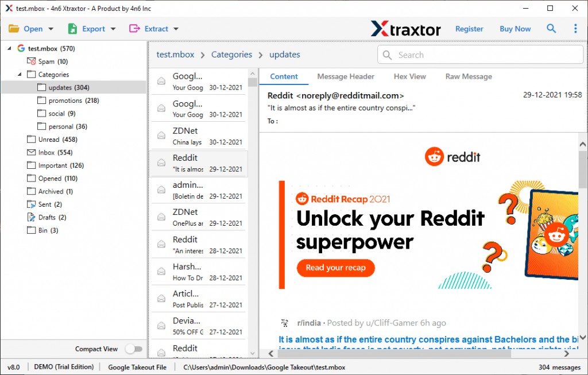Click test.mbox in the breadcrumb
The image size is (588, 375).
[175, 55]
